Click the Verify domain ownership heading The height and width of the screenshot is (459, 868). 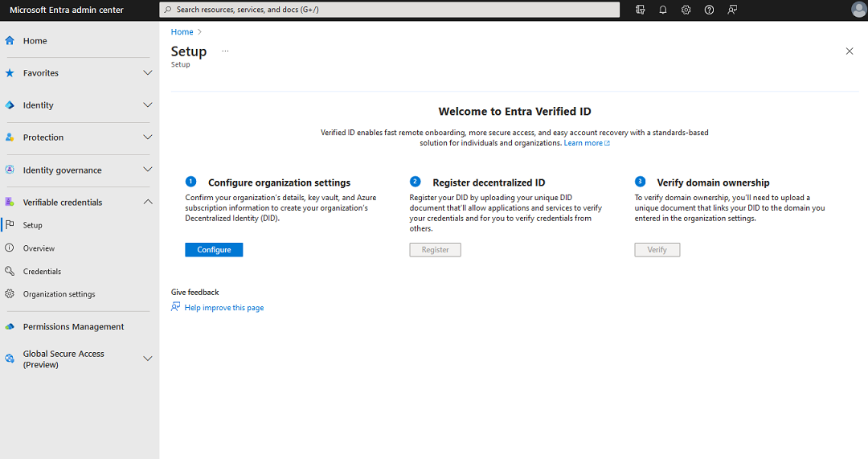pyautogui.click(x=713, y=182)
